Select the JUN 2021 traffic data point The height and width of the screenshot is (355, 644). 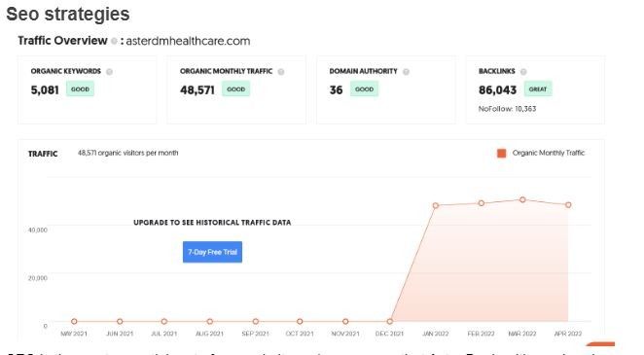(120, 321)
